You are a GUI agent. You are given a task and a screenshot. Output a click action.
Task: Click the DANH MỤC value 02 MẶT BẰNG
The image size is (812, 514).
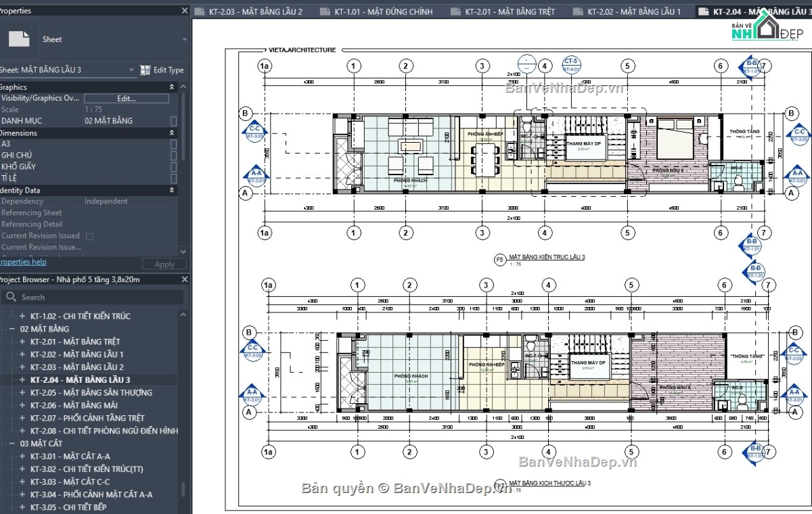click(x=109, y=121)
